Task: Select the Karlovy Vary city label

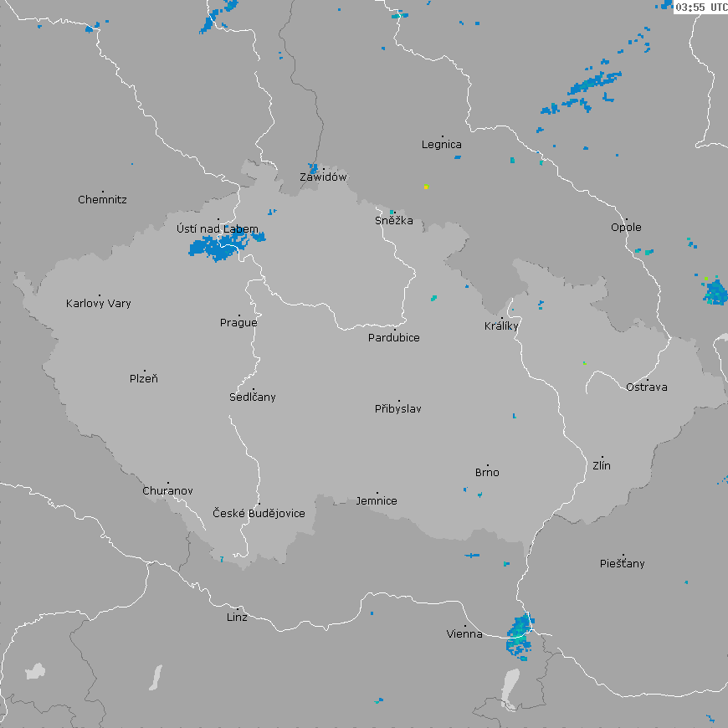Action: tap(99, 304)
